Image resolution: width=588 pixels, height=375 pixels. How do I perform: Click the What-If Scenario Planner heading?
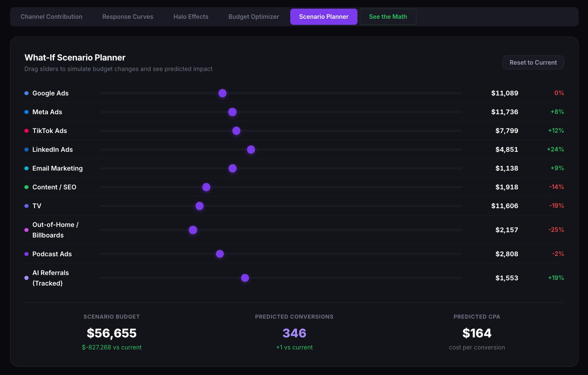75,57
